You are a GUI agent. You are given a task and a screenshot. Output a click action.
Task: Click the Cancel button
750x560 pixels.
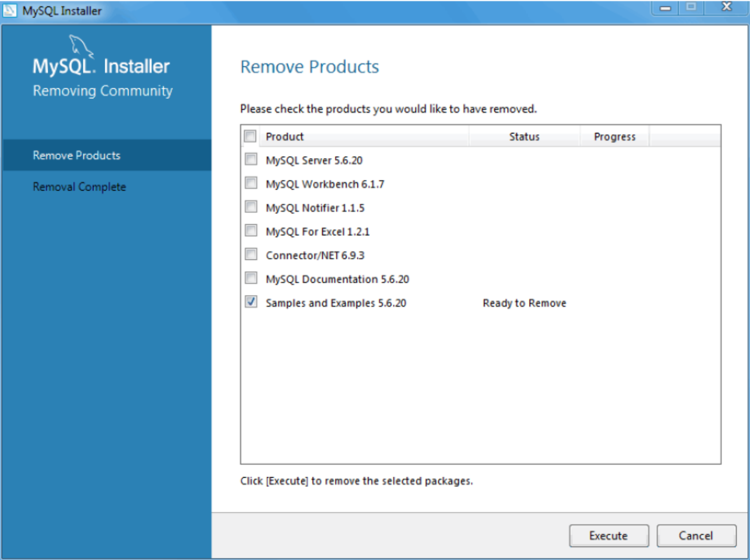tap(695, 535)
